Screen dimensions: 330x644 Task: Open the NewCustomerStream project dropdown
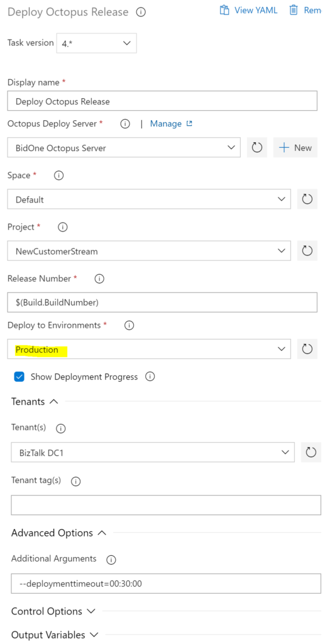tap(149, 250)
